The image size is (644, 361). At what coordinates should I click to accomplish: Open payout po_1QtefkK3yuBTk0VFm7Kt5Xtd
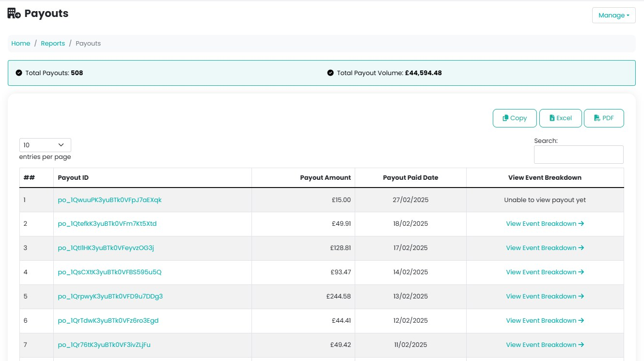pyautogui.click(x=107, y=224)
